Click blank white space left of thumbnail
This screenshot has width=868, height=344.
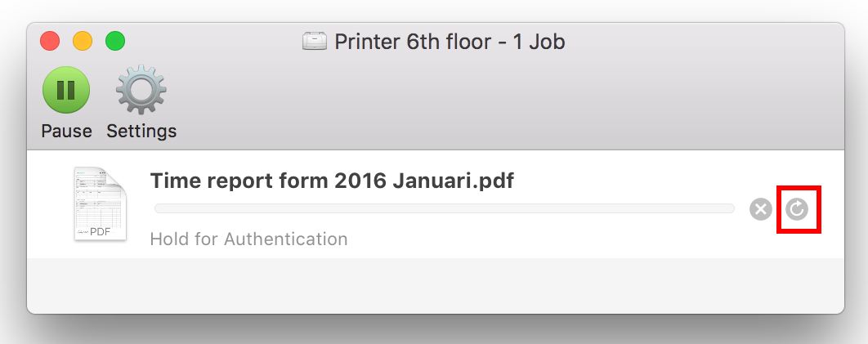point(50,204)
